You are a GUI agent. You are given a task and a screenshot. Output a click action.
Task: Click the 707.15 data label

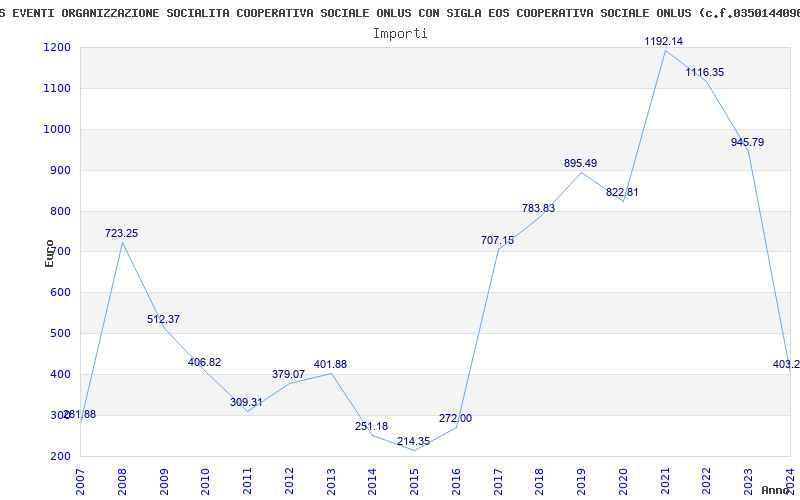[497, 240]
